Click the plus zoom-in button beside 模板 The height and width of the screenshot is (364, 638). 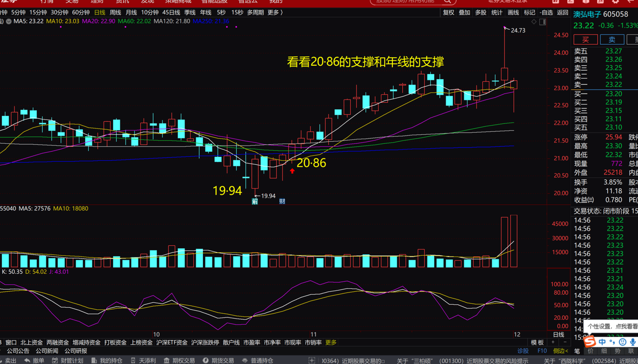(x=553, y=343)
